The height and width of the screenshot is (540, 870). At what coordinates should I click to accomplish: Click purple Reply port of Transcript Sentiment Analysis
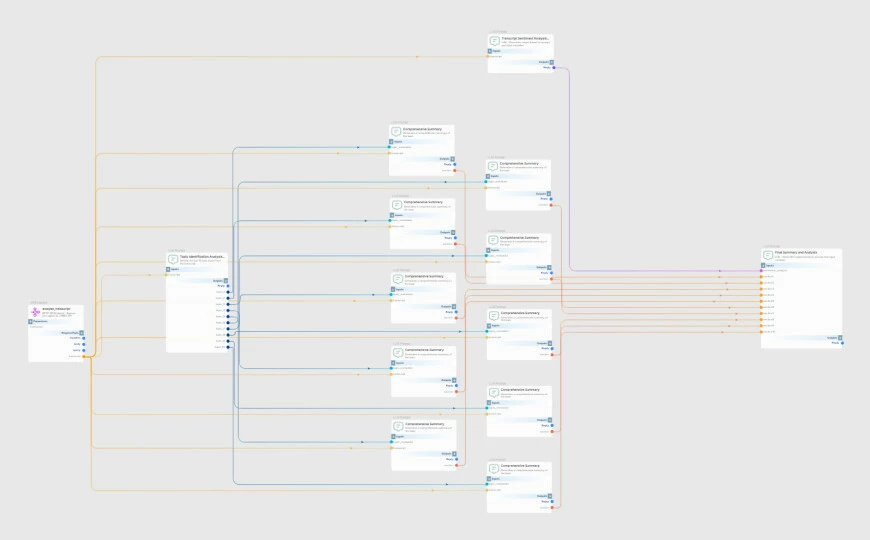pos(554,68)
